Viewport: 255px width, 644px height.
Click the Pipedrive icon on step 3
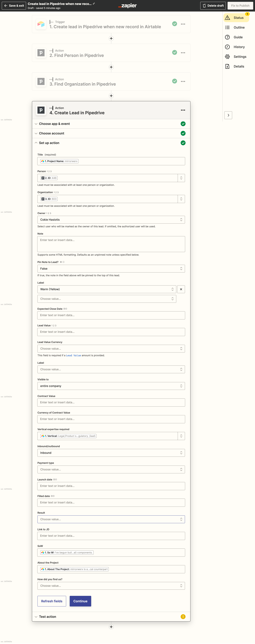(x=41, y=82)
